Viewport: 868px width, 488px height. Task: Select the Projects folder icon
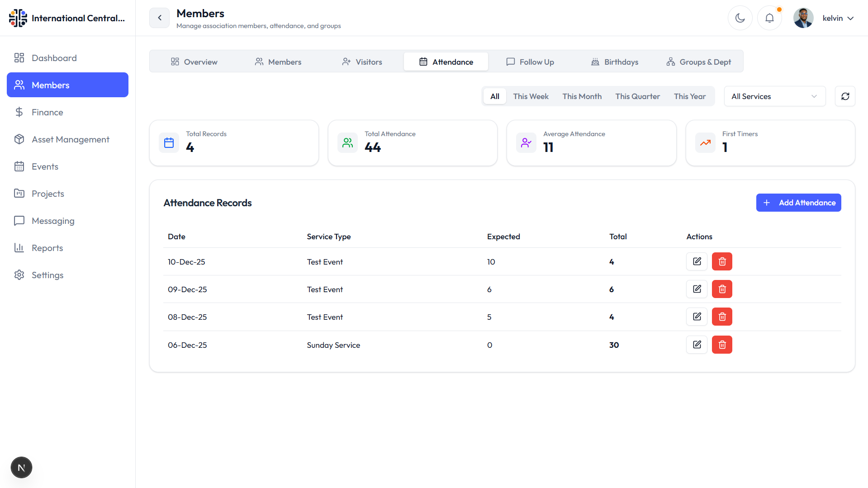pos(19,193)
